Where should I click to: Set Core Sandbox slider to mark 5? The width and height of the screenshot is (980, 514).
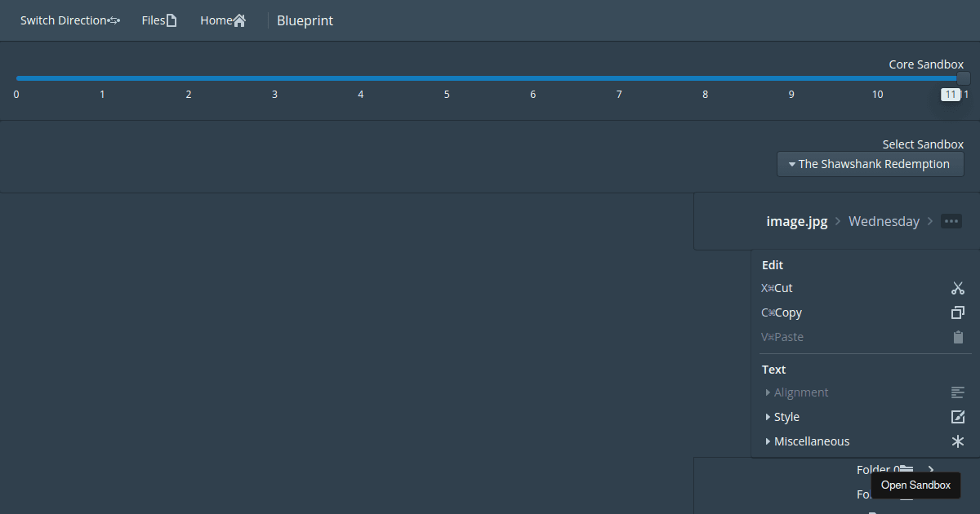pyautogui.click(x=447, y=78)
